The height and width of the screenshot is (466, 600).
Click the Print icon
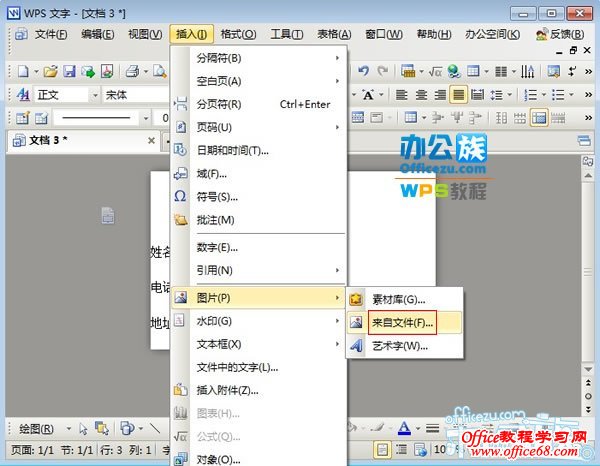[132, 71]
